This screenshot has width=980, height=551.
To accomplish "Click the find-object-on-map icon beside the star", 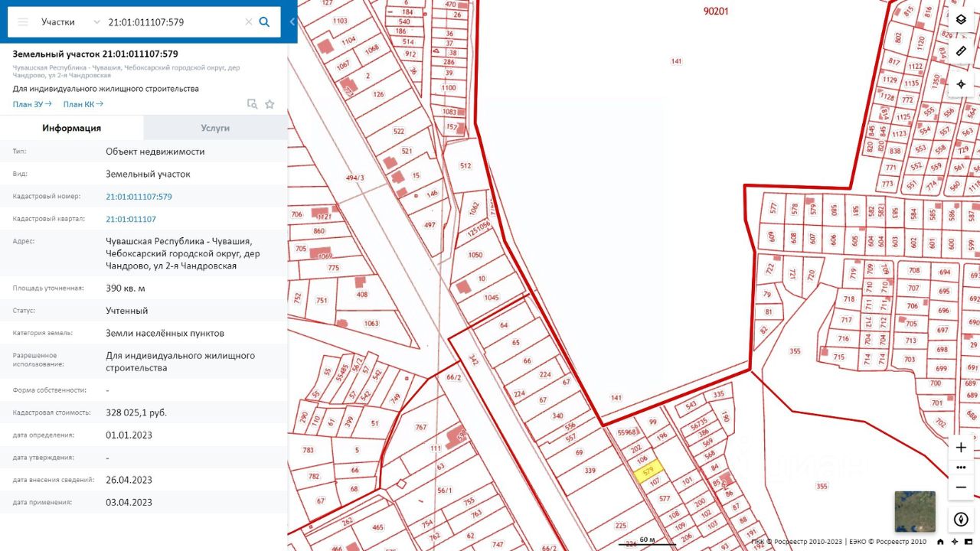I will click(252, 104).
